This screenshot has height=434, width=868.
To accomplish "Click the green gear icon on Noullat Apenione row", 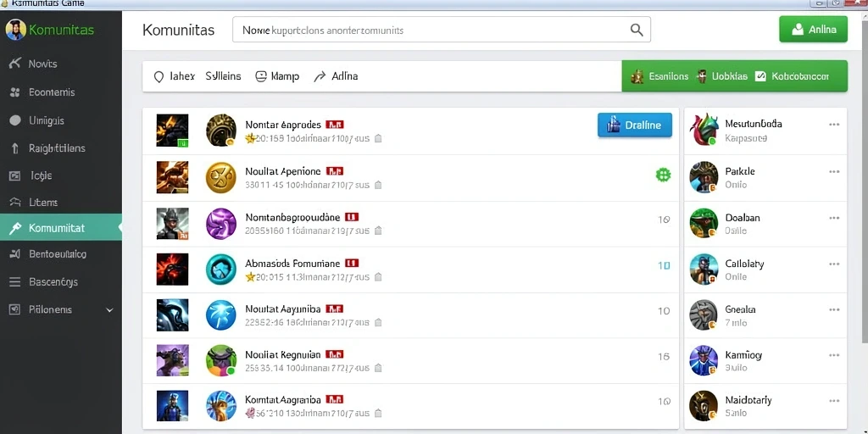I will 663,175.
